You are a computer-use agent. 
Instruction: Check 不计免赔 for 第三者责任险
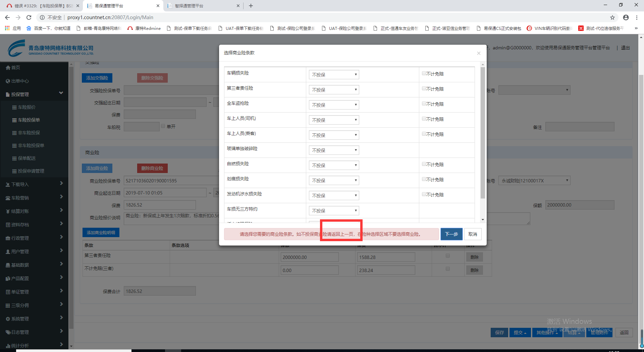click(x=424, y=89)
